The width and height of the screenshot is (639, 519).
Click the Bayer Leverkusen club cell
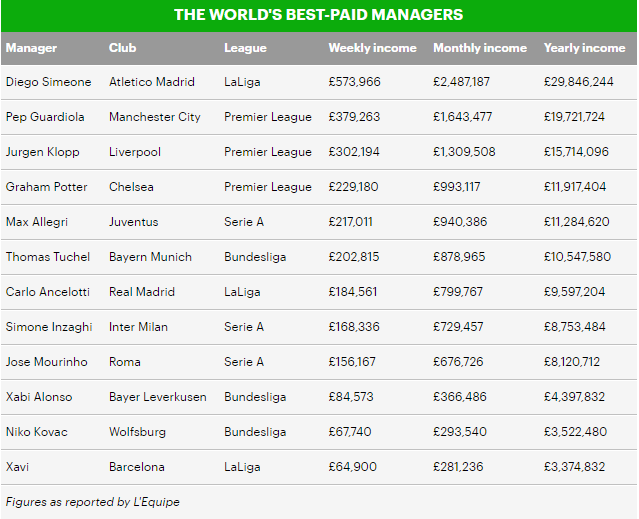pos(158,397)
